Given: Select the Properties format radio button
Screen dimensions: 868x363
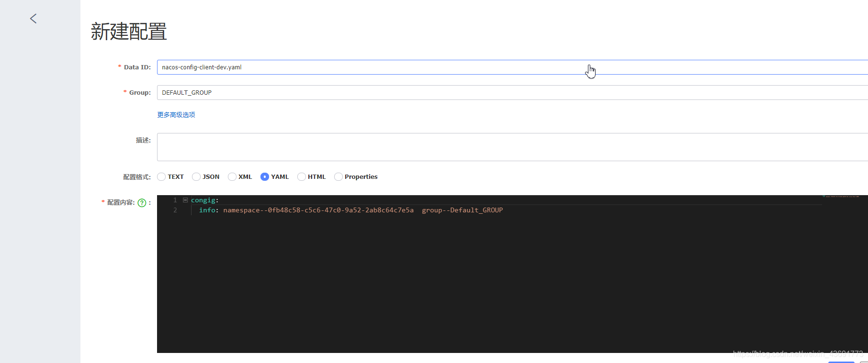Looking at the screenshot, I should (338, 177).
